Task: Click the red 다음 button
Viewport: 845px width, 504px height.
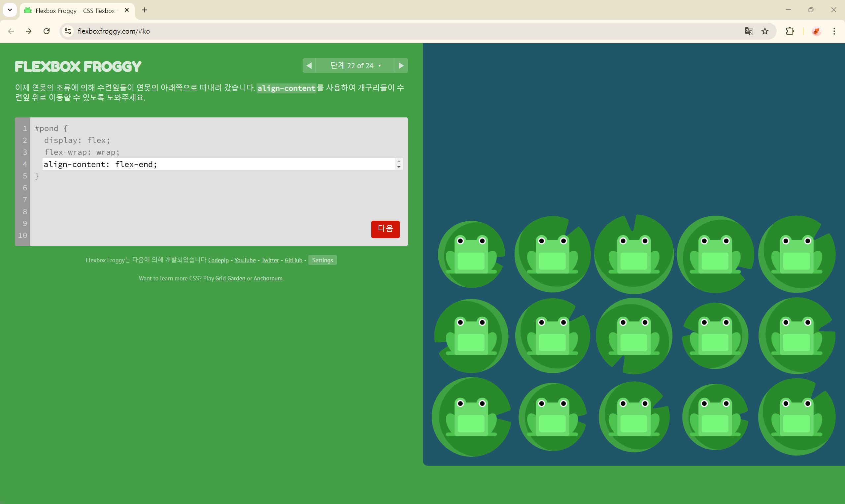Action: tap(385, 229)
